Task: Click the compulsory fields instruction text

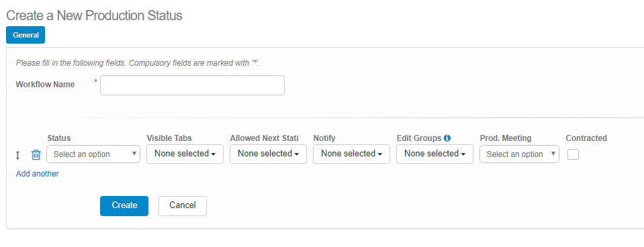Action: click(x=138, y=64)
